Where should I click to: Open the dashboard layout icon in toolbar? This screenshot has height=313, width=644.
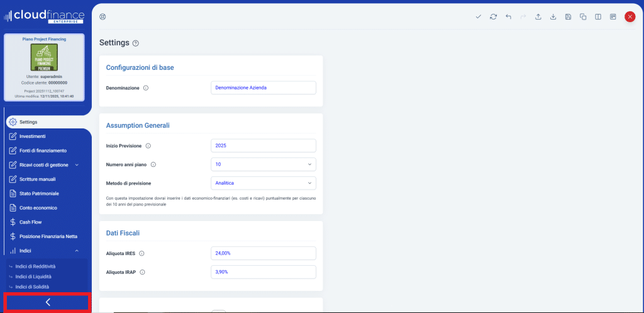click(x=613, y=17)
